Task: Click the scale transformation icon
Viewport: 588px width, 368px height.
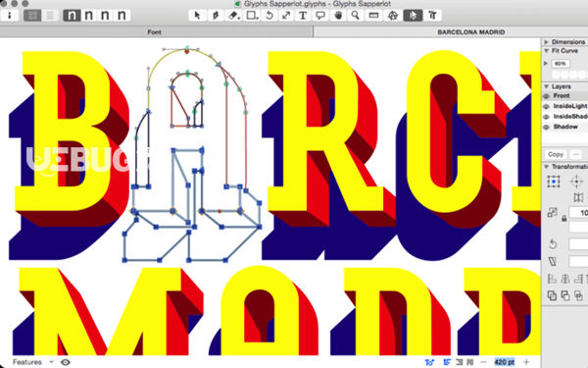Action: [552, 213]
